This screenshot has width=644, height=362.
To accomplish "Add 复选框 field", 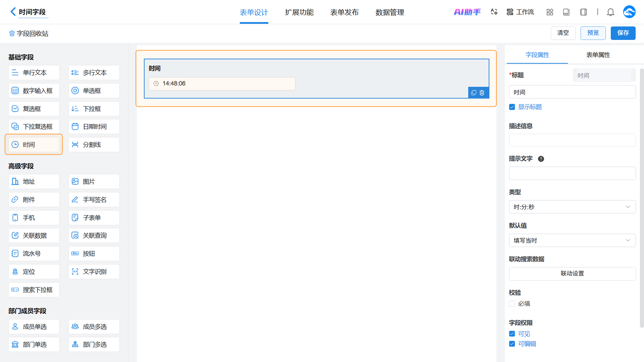I will click(34, 109).
